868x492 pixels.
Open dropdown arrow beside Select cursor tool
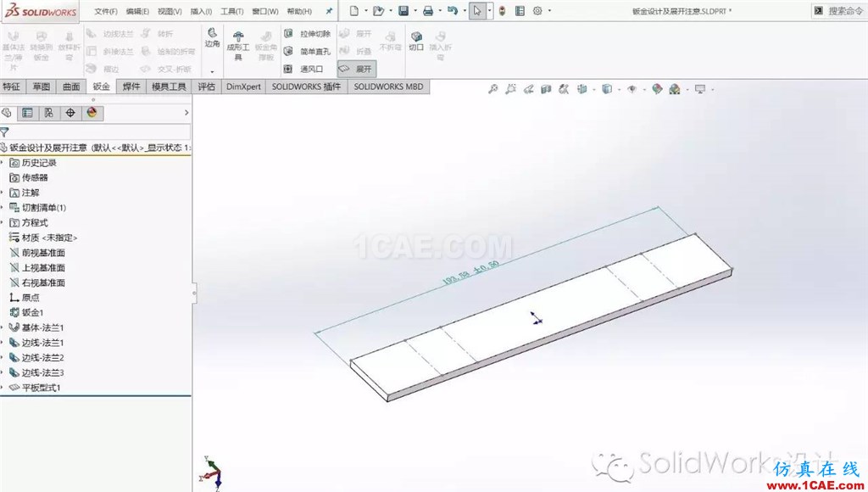click(489, 10)
